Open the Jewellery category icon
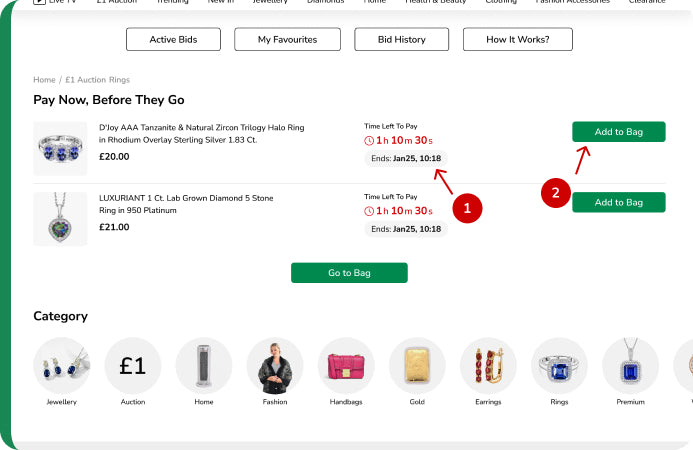Image resolution: width=693 pixels, height=450 pixels. tap(61, 366)
